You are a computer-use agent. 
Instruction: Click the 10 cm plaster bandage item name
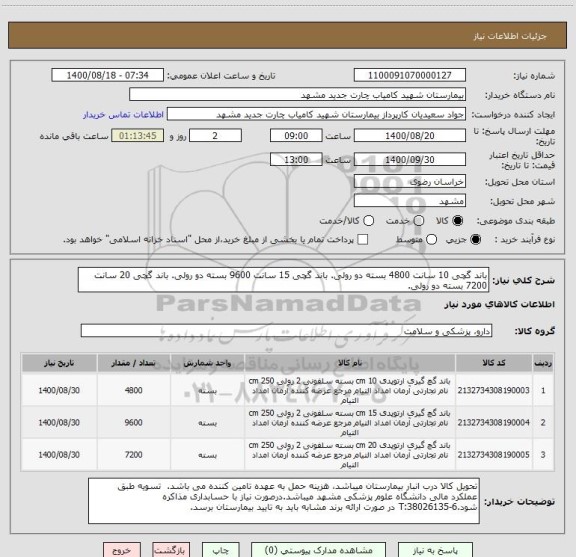pos(349,390)
